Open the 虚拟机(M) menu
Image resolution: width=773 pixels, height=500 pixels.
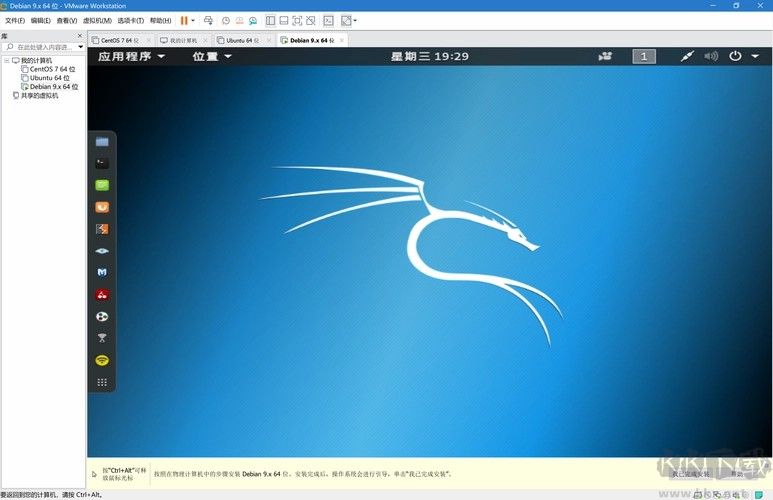[x=97, y=21]
